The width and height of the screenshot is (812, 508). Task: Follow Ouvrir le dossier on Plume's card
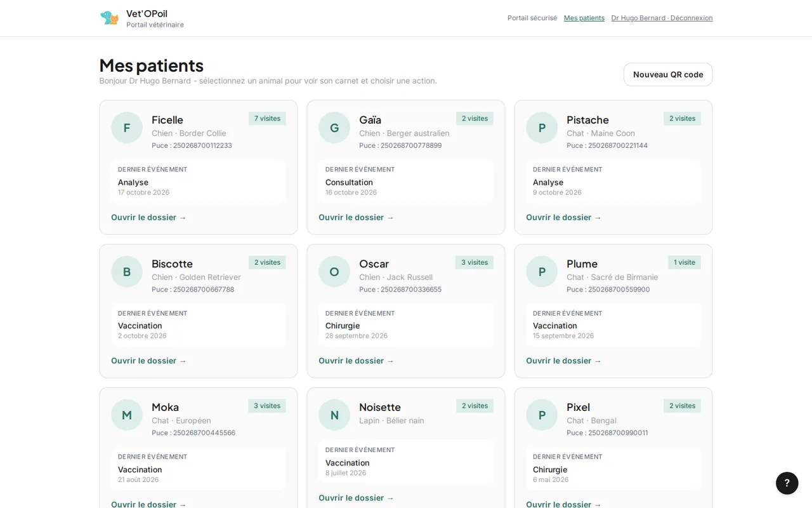(x=564, y=361)
